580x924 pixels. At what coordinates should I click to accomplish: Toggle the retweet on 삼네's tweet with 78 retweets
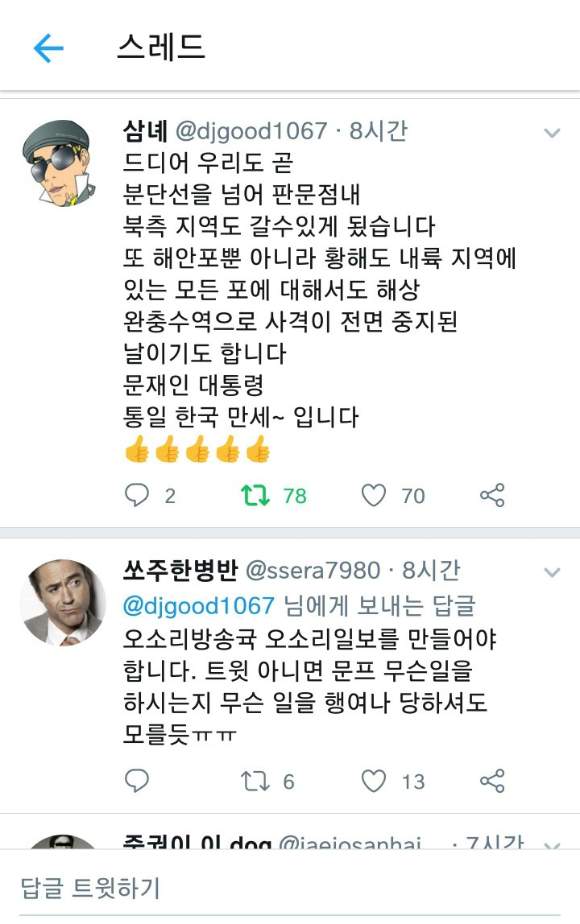(x=255, y=496)
